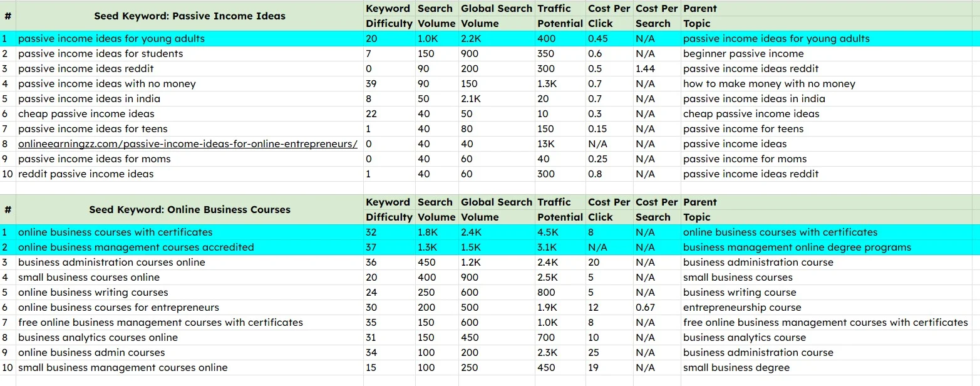The image size is (980, 386).
Task: Click the 'small business degree' parent topic
Action: click(x=736, y=368)
